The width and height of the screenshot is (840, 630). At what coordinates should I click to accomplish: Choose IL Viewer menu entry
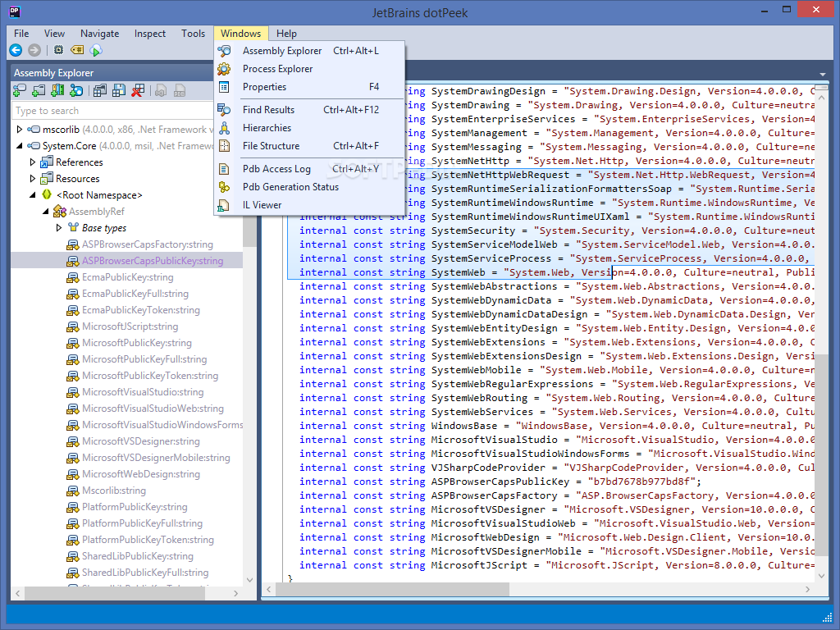tap(309, 205)
